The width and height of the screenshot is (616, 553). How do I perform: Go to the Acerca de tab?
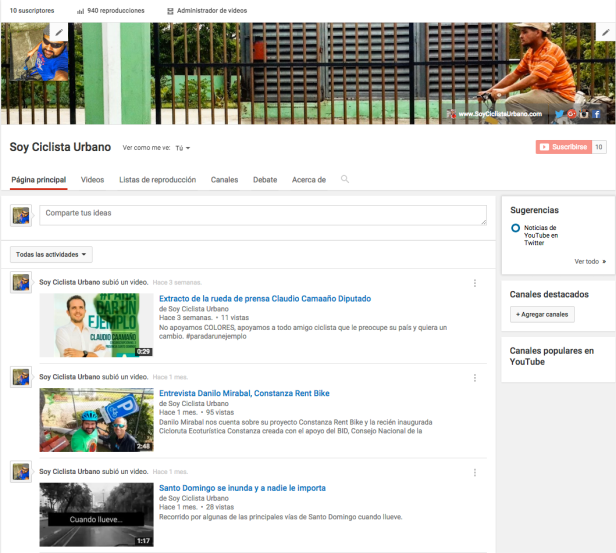click(x=308, y=180)
